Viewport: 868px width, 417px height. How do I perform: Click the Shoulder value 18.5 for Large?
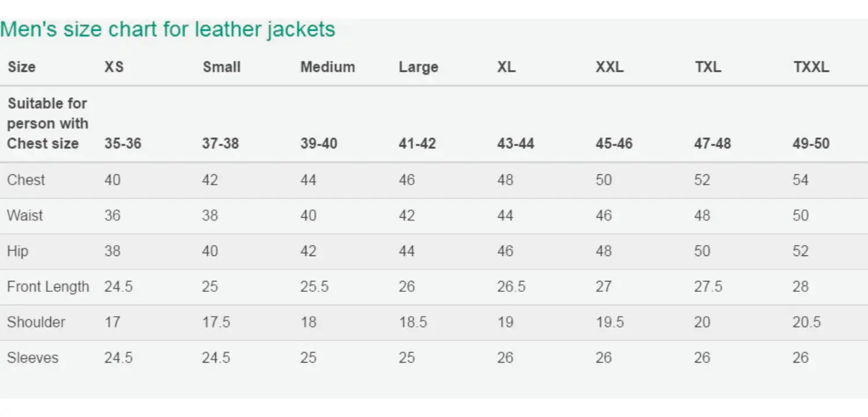click(413, 322)
